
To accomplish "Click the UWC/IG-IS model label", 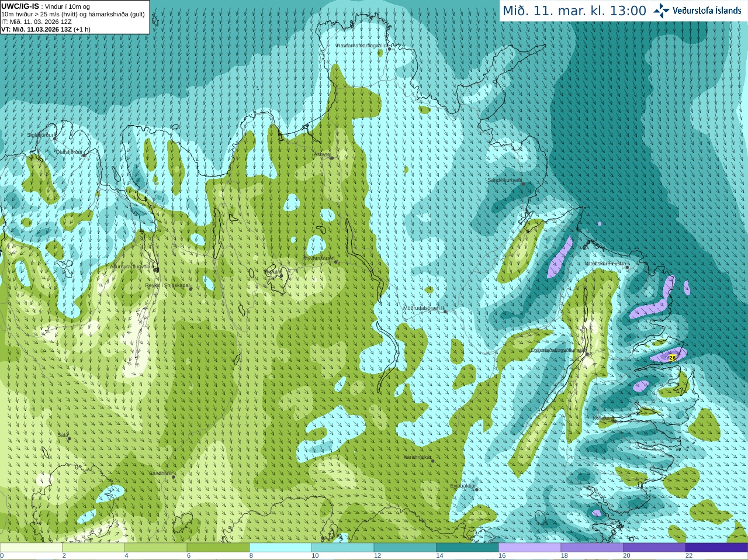I will pyautogui.click(x=20, y=6).
